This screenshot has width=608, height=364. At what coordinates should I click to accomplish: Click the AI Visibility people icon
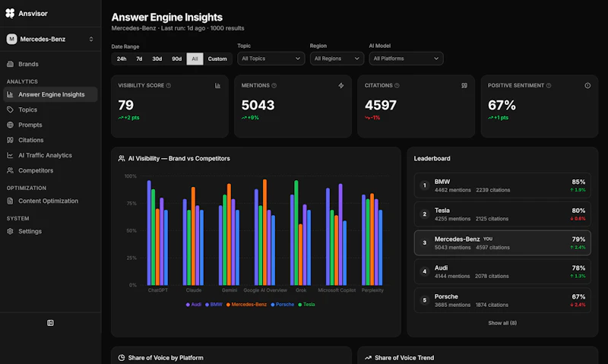pos(122,158)
